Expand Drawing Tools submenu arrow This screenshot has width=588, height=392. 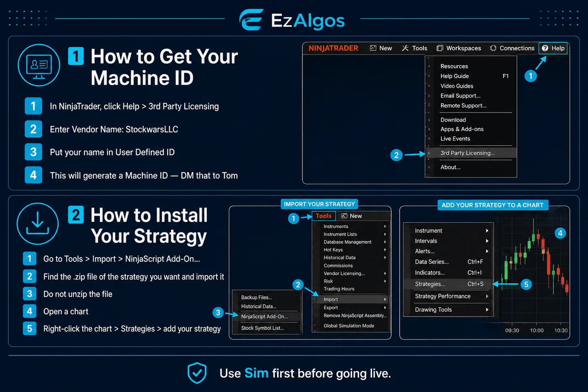[487, 310]
